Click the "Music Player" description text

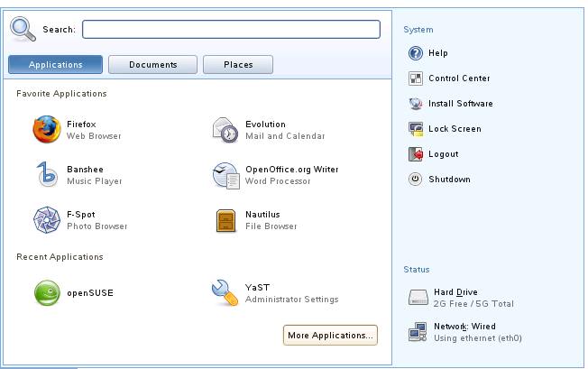click(95, 181)
